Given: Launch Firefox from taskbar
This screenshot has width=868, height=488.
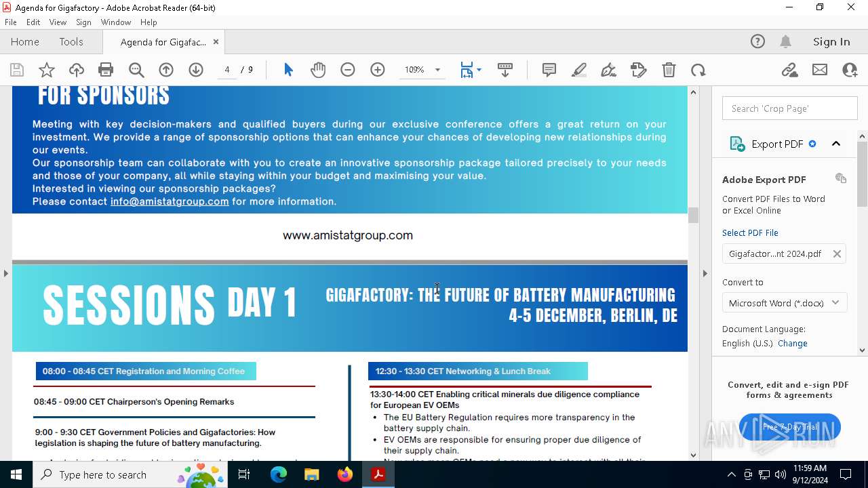Looking at the screenshot, I should (x=345, y=474).
